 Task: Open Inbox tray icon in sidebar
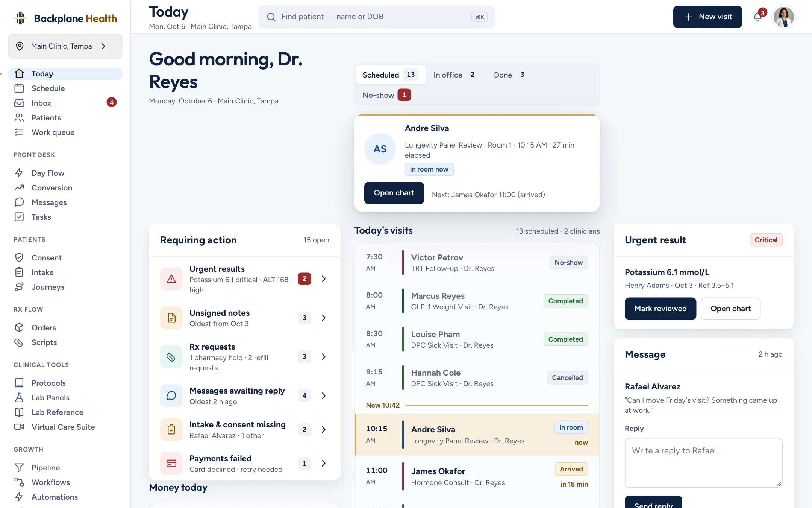[19, 103]
